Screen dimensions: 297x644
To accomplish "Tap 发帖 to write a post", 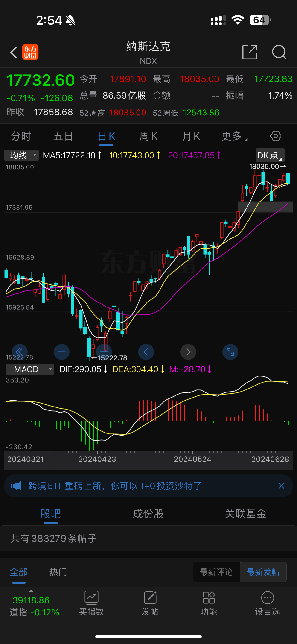I will point(150,603).
